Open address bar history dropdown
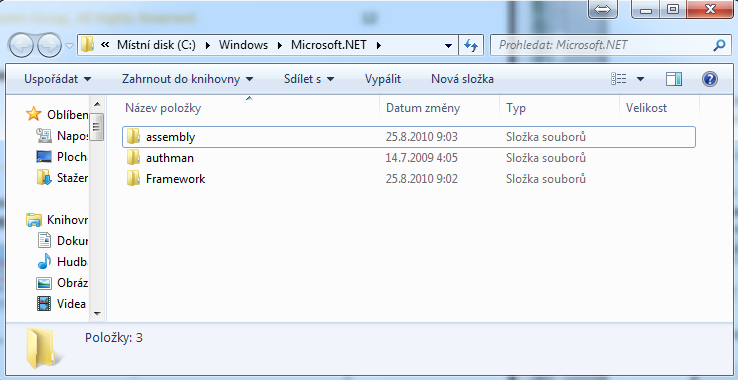738x380 pixels. (449, 45)
